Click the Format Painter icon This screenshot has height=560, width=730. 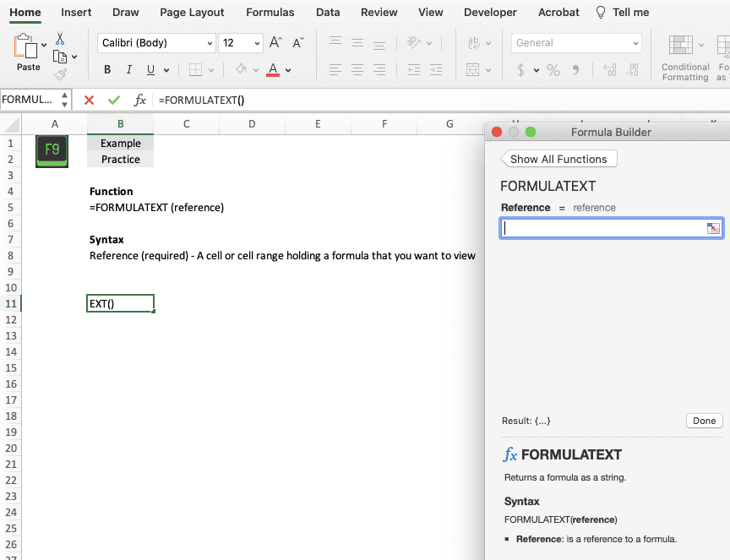(58, 73)
